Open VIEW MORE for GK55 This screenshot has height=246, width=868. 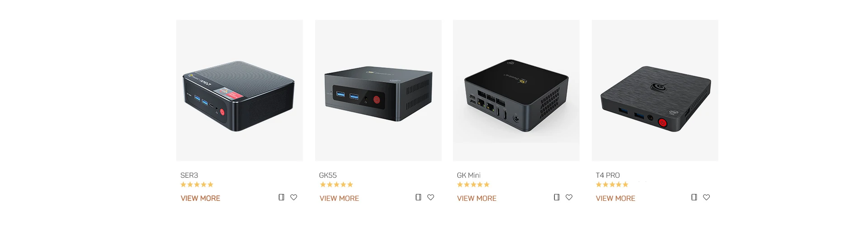[339, 198]
